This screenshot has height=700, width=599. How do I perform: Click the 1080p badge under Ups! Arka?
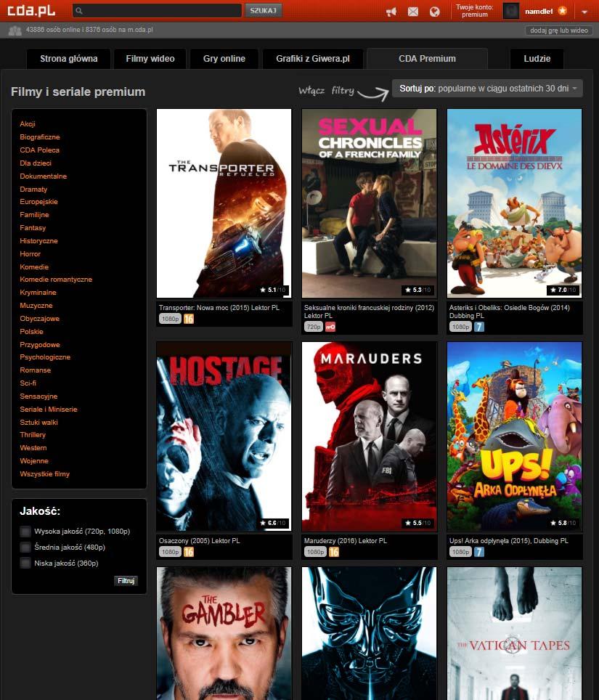[460, 552]
